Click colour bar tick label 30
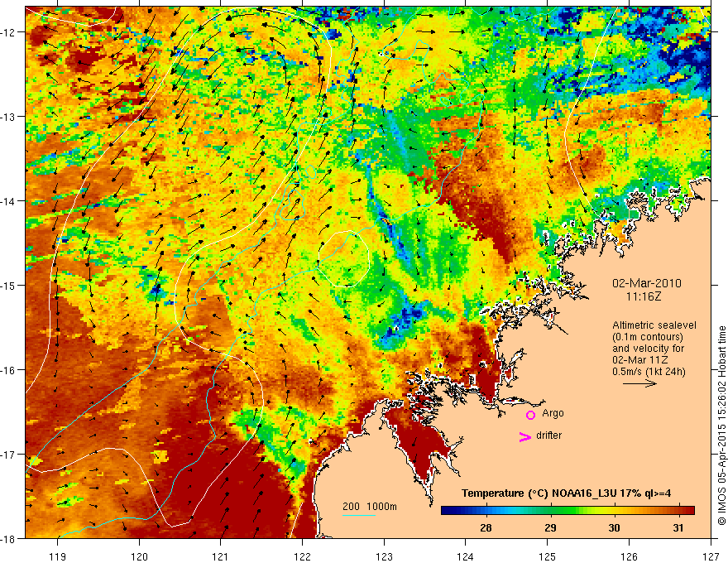Viewport: 728px width, 563px height. pyautogui.click(x=614, y=527)
